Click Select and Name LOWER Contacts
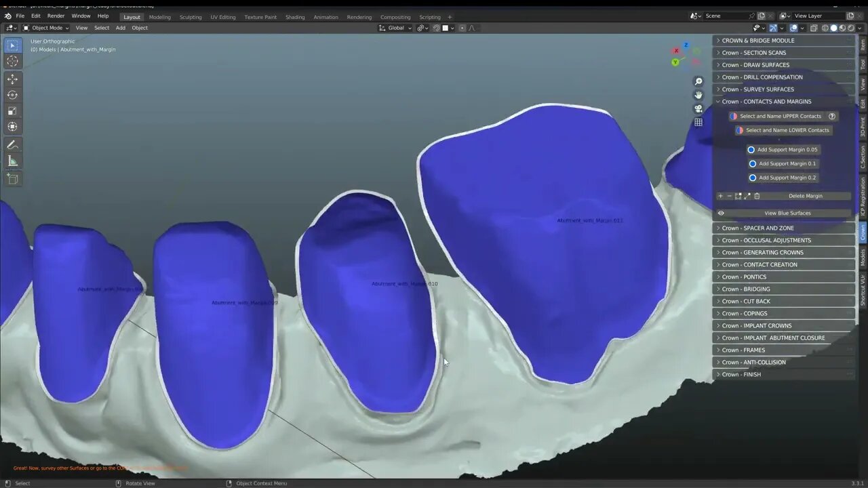 coord(784,130)
